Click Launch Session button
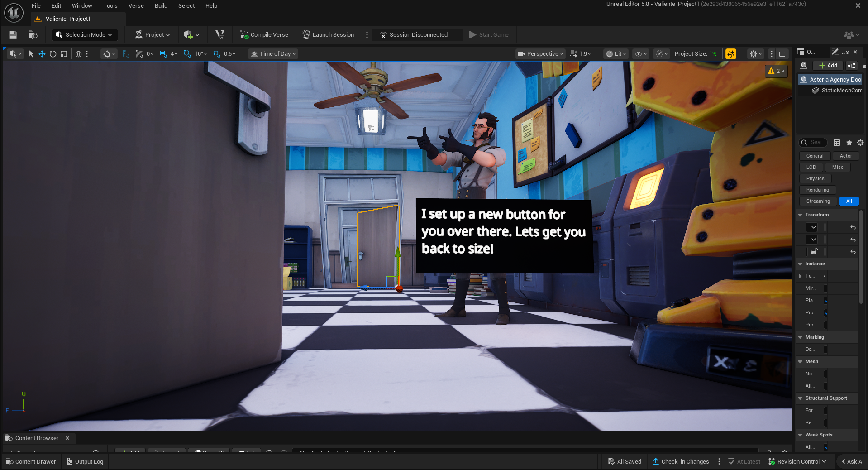 pos(329,35)
